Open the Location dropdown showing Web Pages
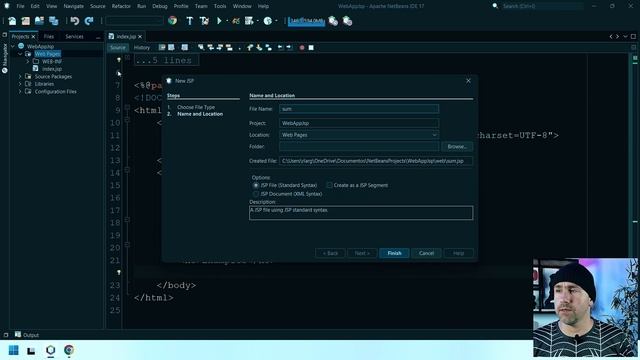Viewport: 640px width, 360px height. 359,135
